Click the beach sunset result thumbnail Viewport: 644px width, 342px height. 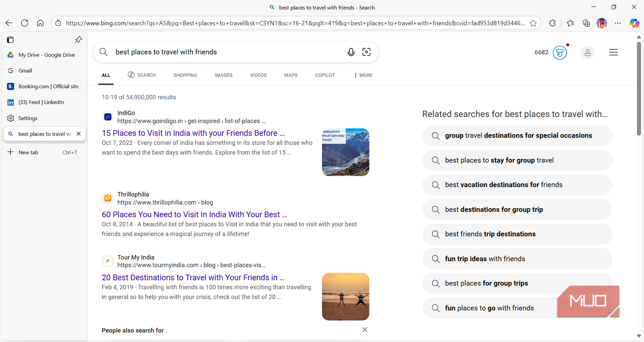click(345, 296)
